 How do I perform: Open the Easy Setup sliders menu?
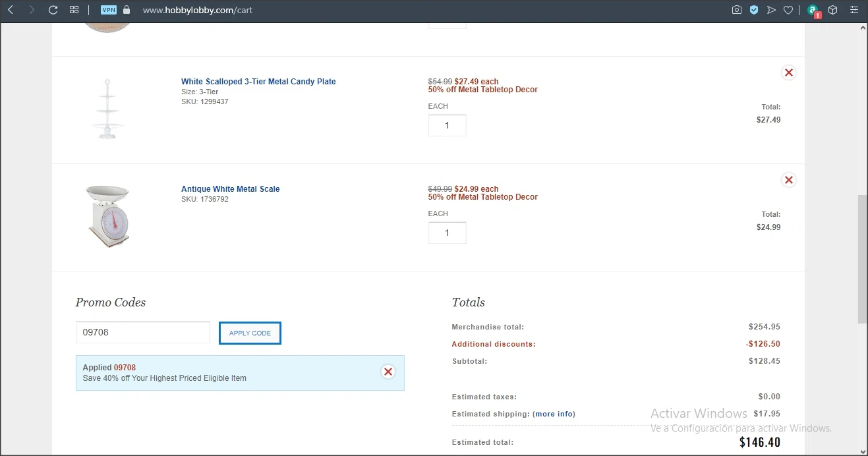pos(854,10)
